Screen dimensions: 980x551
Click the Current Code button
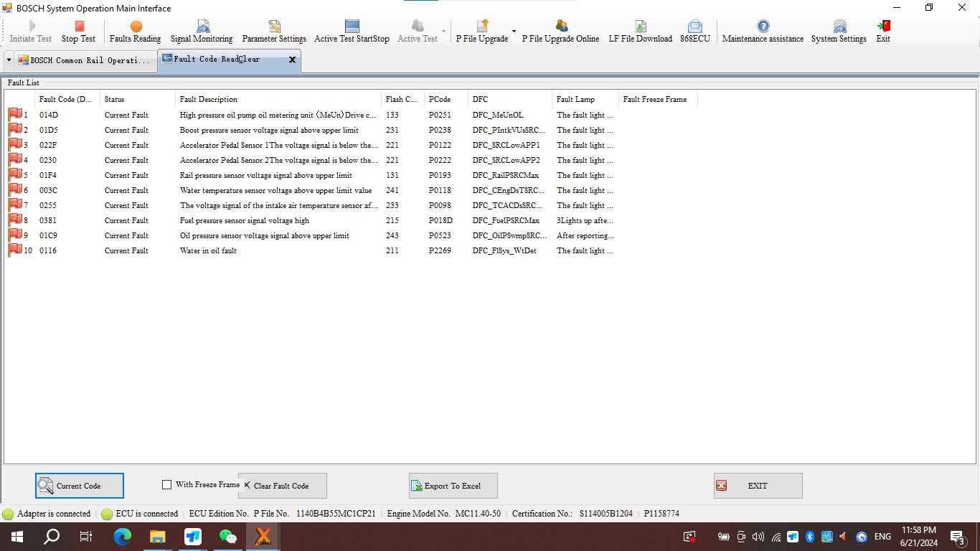click(80, 486)
